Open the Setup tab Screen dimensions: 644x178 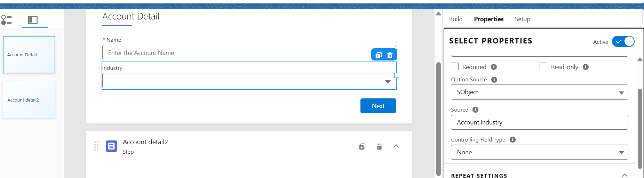tap(522, 19)
